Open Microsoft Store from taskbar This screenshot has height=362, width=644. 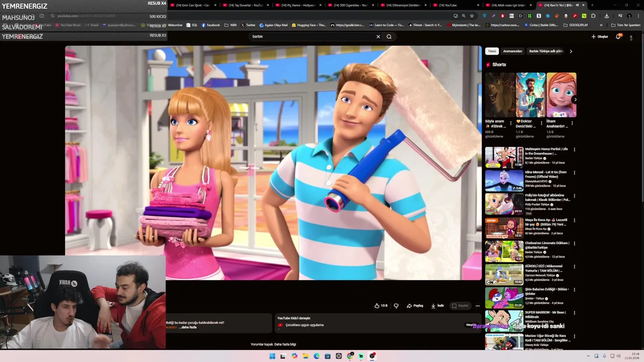[x=328, y=356]
